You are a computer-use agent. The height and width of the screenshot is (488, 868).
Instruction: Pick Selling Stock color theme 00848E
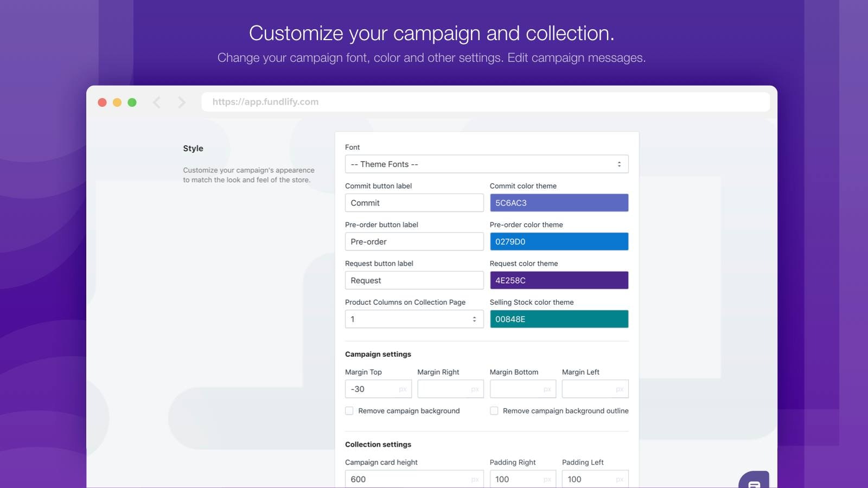coord(559,319)
